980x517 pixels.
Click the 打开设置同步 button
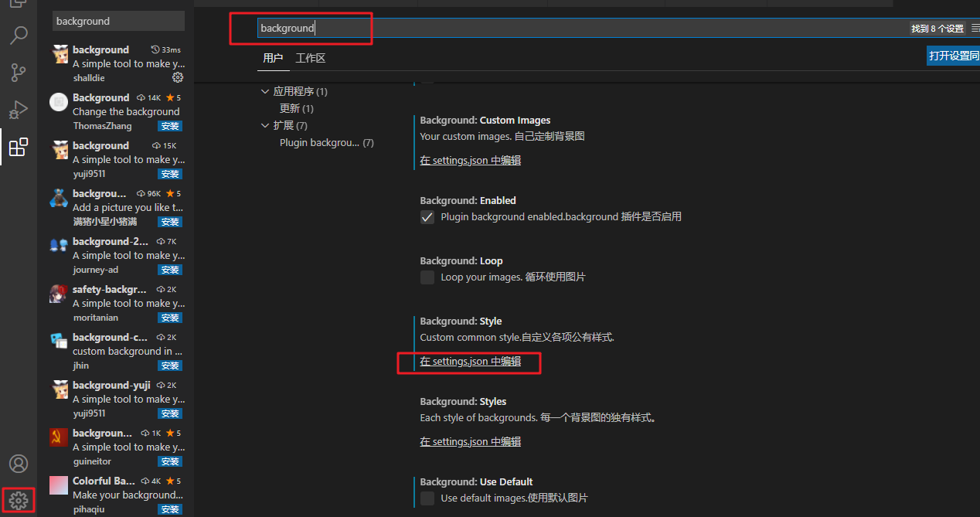954,56
